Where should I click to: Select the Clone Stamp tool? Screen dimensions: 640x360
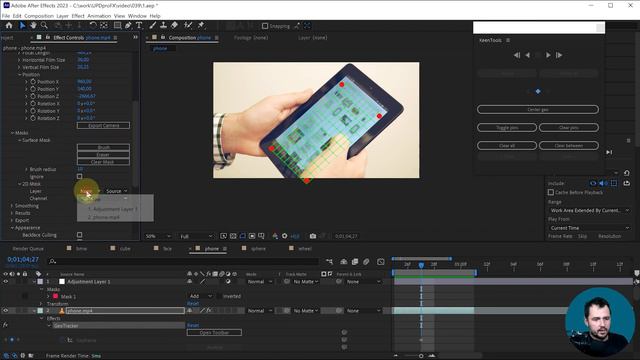click(x=163, y=25)
